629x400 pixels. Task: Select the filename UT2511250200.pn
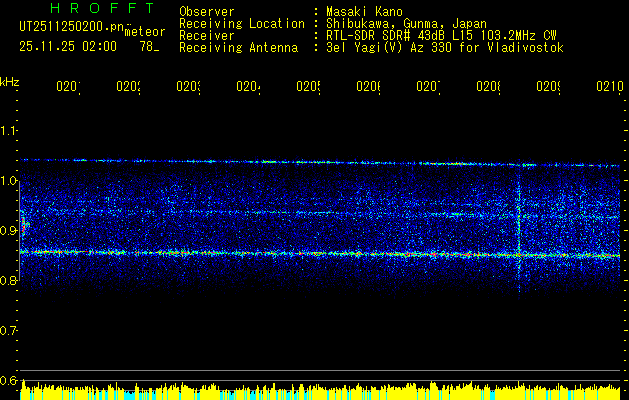point(72,26)
